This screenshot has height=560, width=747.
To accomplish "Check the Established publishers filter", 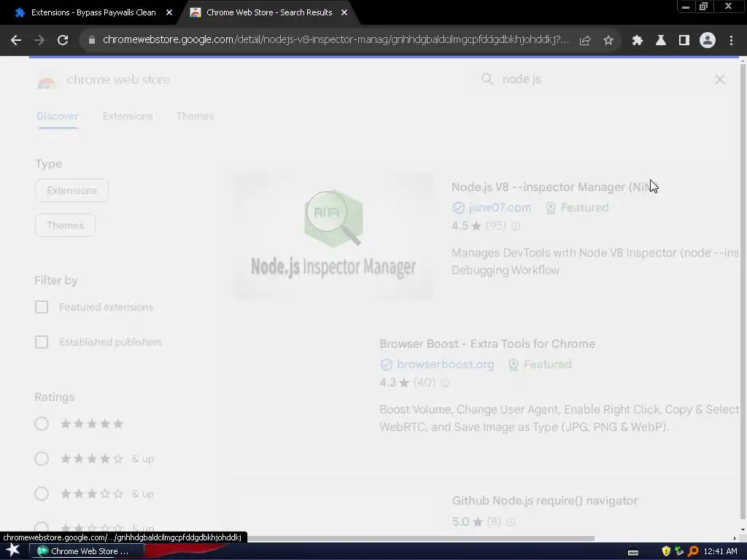I will tap(42, 343).
